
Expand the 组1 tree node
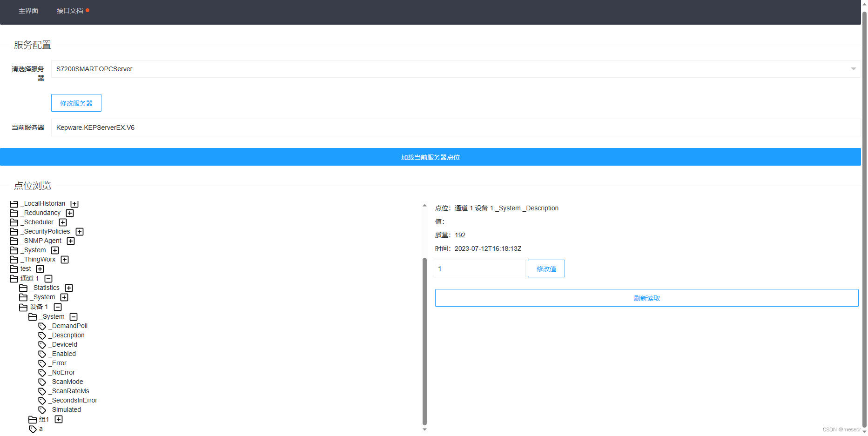pos(58,419)
